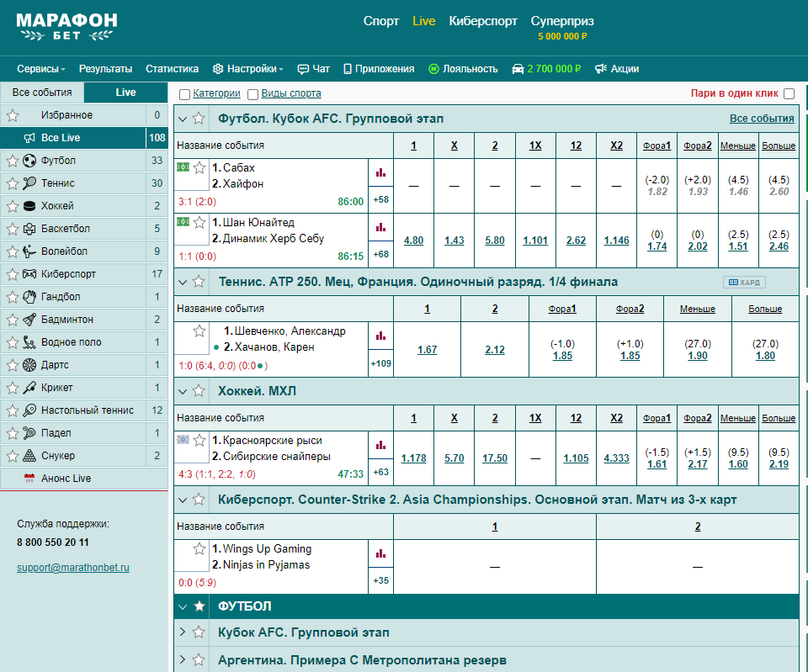Open live pitch view for Сабах match

[x=183, y=167]
